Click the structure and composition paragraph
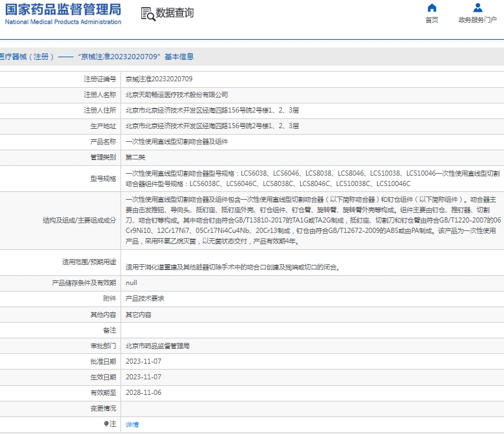 tap(313, 221)
